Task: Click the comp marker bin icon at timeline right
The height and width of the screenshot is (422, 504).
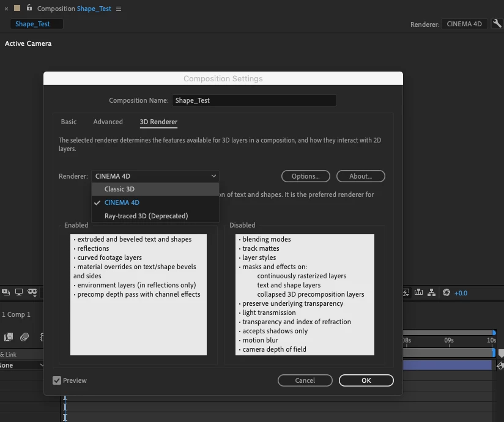Action: [501, 354]
